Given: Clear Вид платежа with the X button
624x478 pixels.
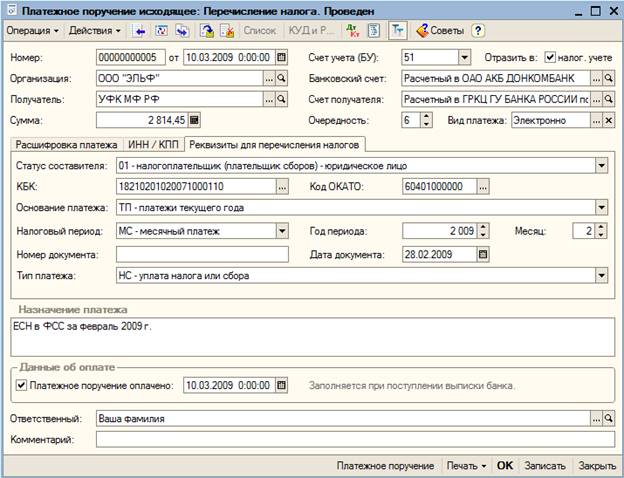Looking at the screenshot, I should point(609,120).
